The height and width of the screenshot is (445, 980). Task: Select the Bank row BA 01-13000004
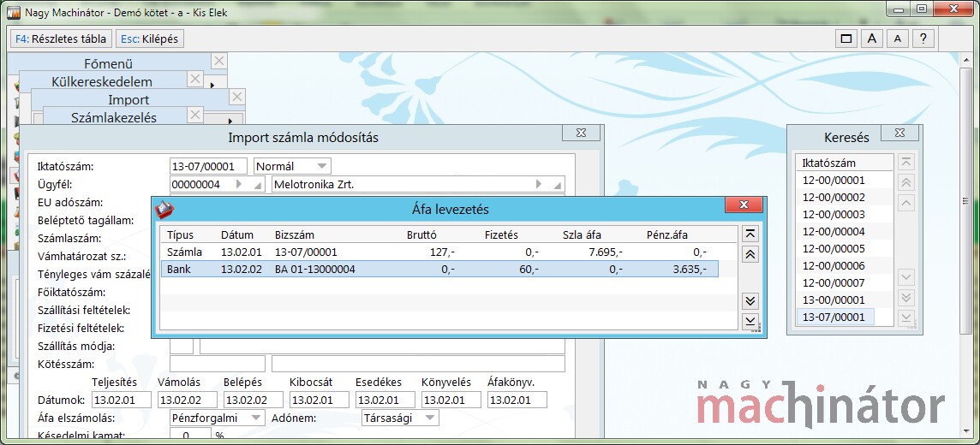point(439,269)
